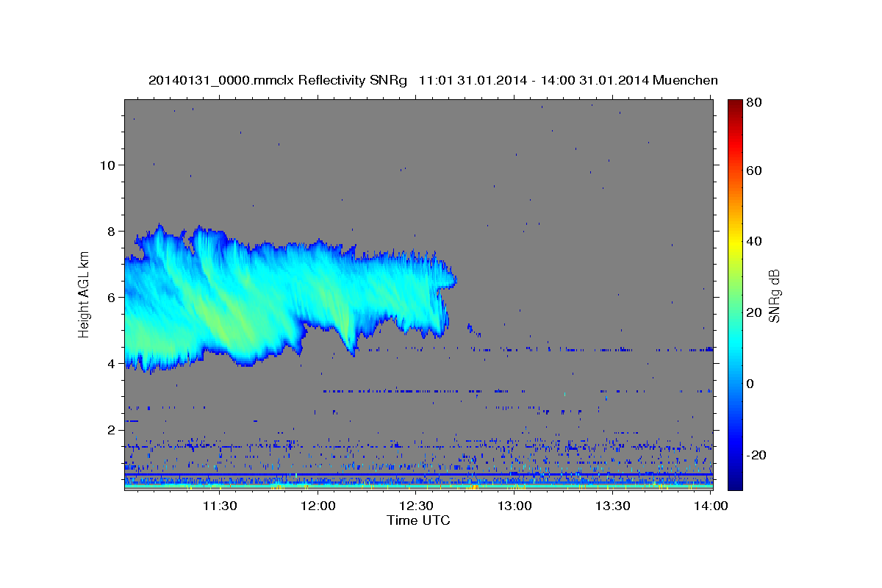Click the 'Muenchen' location text in title

click(x=685, y=80)
